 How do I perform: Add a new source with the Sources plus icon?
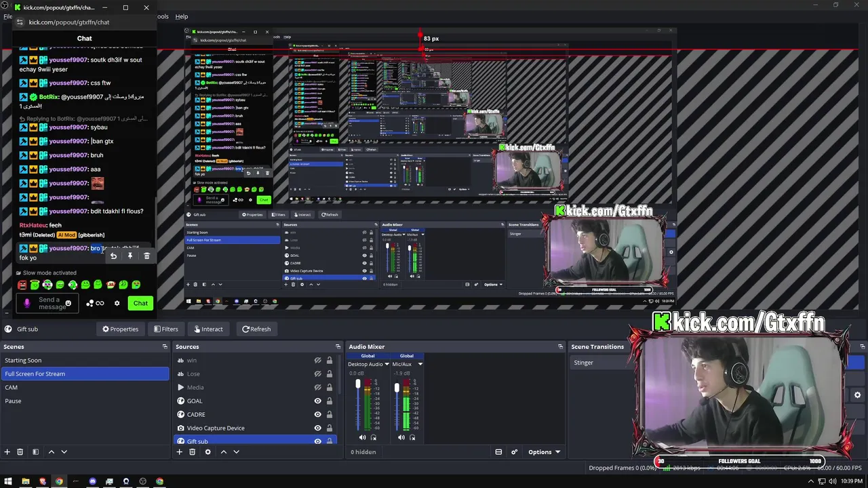click(180, 452)
